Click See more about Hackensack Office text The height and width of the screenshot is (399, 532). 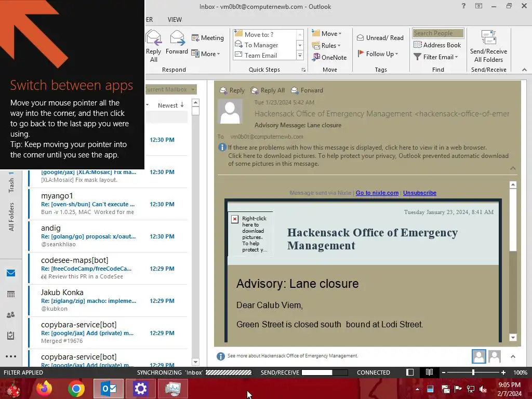292,355
